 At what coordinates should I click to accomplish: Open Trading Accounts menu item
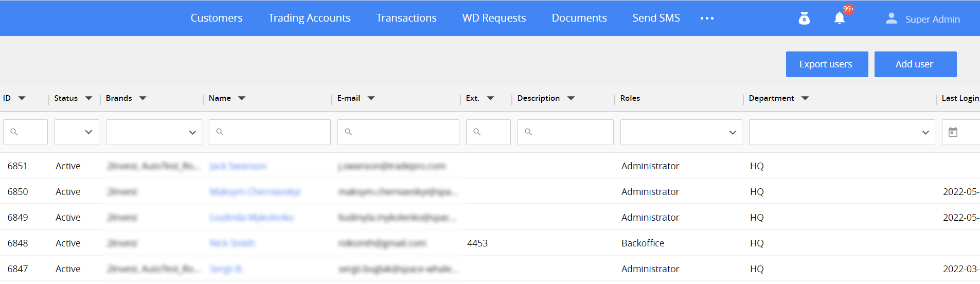(309, 18)
